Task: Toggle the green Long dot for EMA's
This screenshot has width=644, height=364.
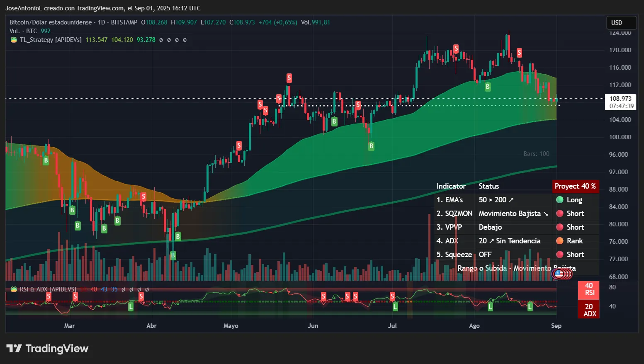Action: 559,200
